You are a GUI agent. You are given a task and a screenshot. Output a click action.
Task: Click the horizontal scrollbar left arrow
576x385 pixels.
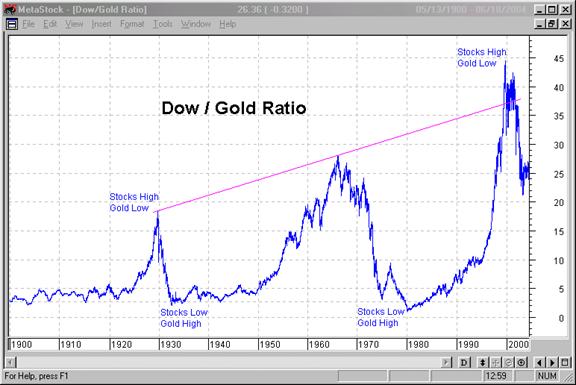coord(11,363)
